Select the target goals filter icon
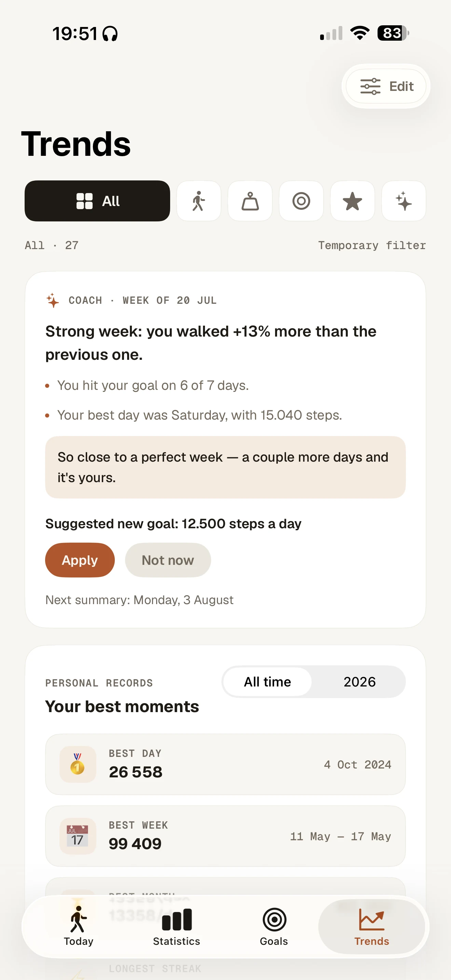Screen dimensions: 451x980 [x=301, y=201]
